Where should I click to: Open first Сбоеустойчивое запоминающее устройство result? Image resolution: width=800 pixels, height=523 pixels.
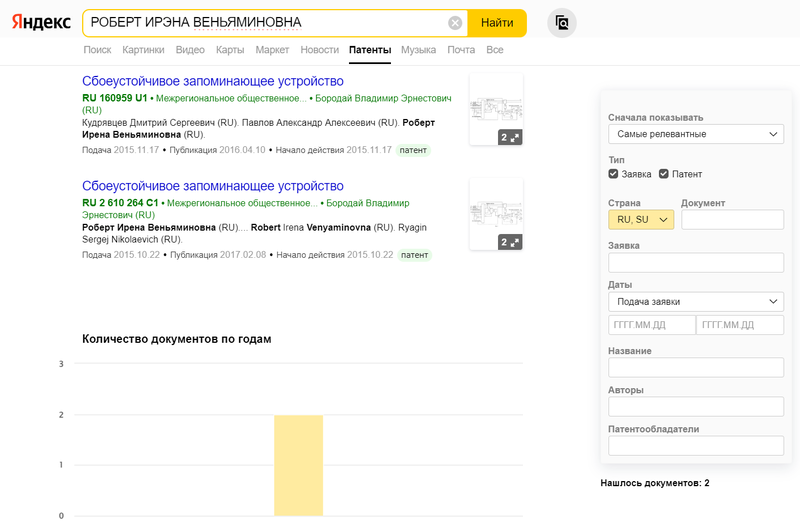click(x=213, y=81)
